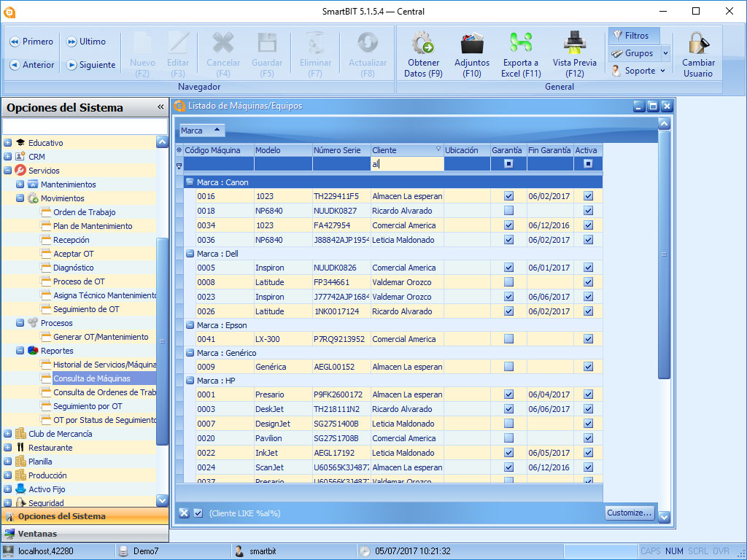Click the system options search box
This screenshot has width=747, height=560.
click(85, 127)
